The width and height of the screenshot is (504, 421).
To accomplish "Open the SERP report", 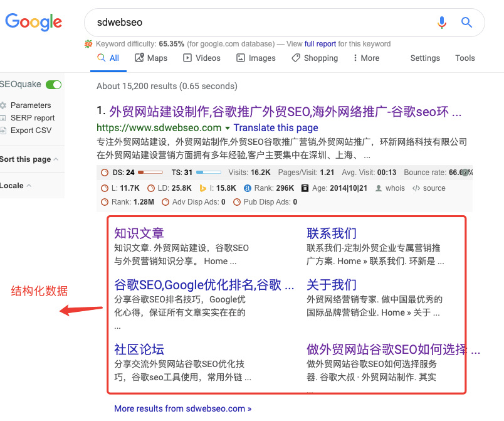I will (x=33, y=118).
